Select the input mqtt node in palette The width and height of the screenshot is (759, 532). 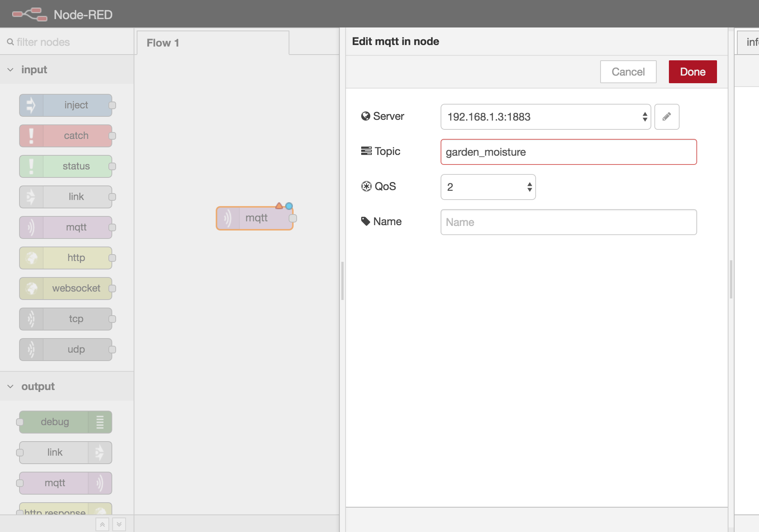point(66,227)
